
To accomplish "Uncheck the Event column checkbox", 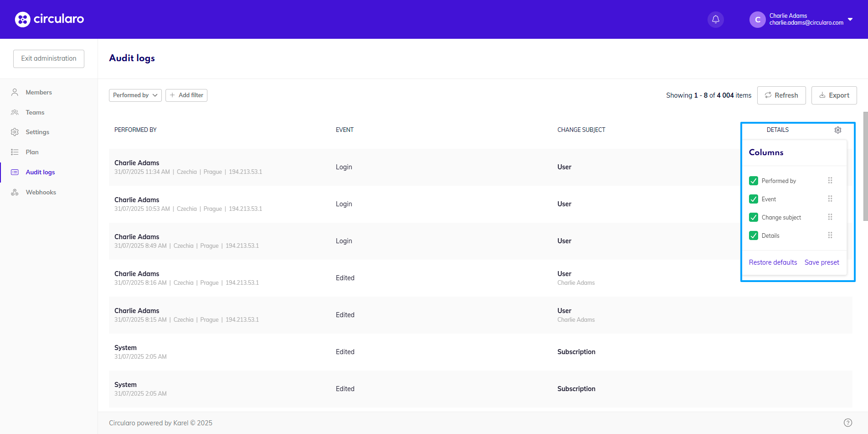I will click(x=753, y=199).
